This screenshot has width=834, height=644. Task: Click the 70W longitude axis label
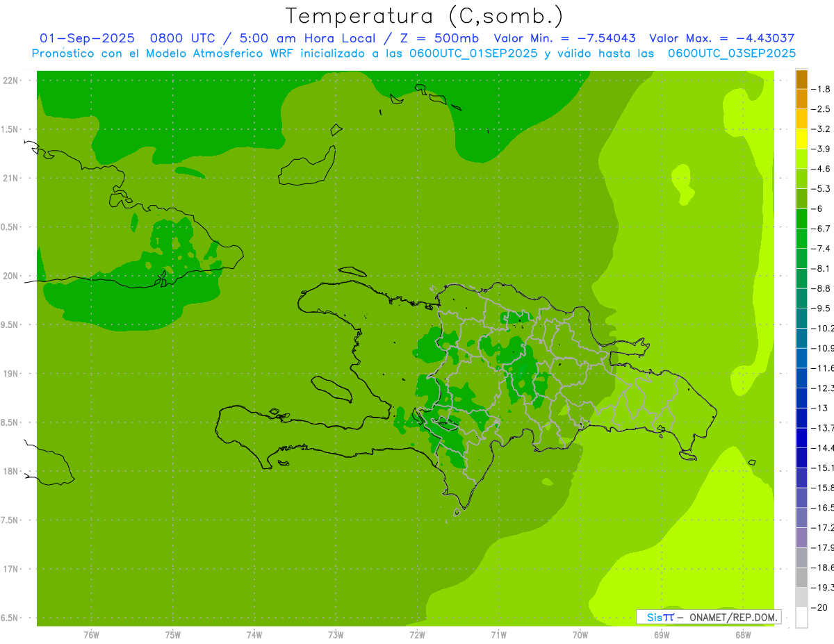(x=580, y=635)
